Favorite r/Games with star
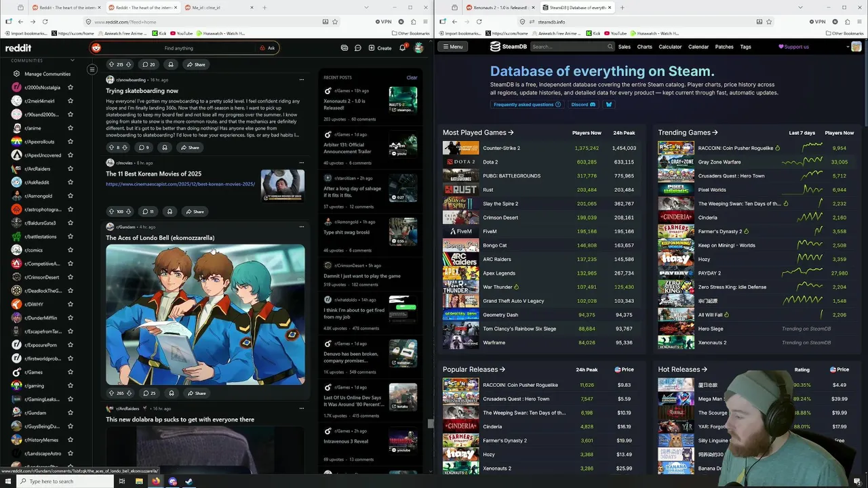The height and width of the screenshot is (488, 868). pyautogui.click(x=71, y=372)
